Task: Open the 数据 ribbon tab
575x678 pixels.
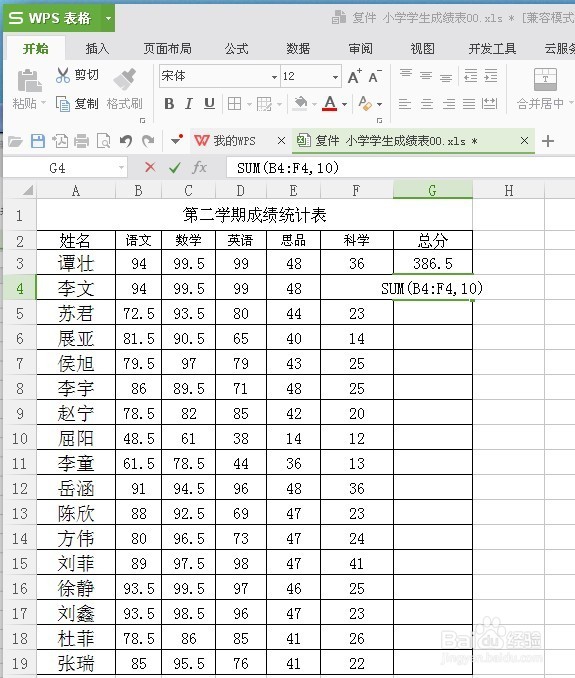Action: tap(298, 48)
